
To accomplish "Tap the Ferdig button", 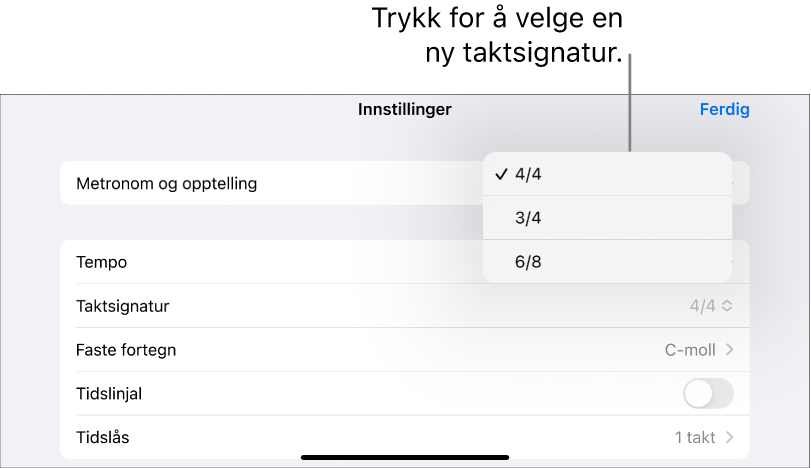I will tap(724, 110).
